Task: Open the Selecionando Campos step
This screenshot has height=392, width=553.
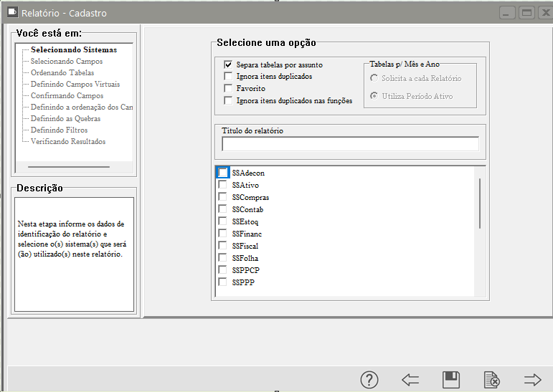Action: pyautogui.click(x=67, y=62)
